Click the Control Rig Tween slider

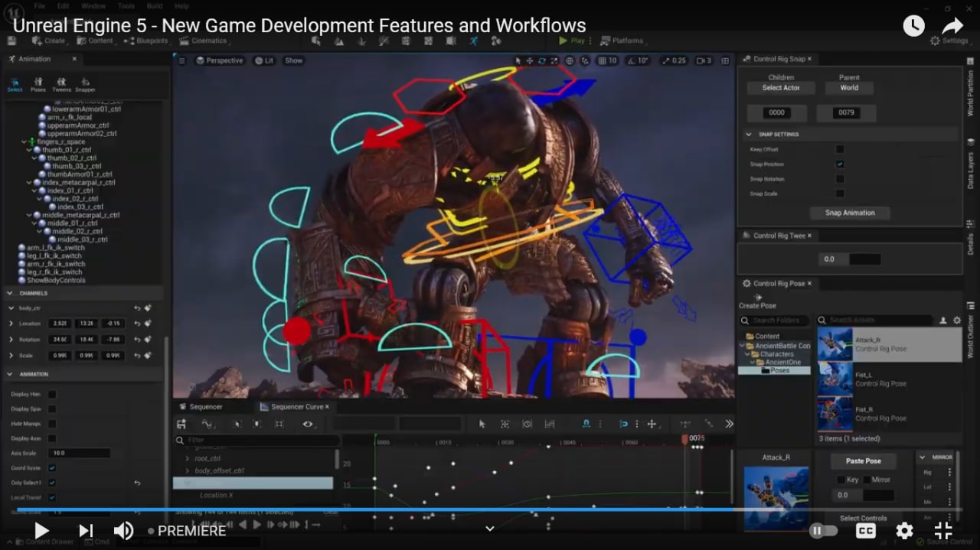850,259
